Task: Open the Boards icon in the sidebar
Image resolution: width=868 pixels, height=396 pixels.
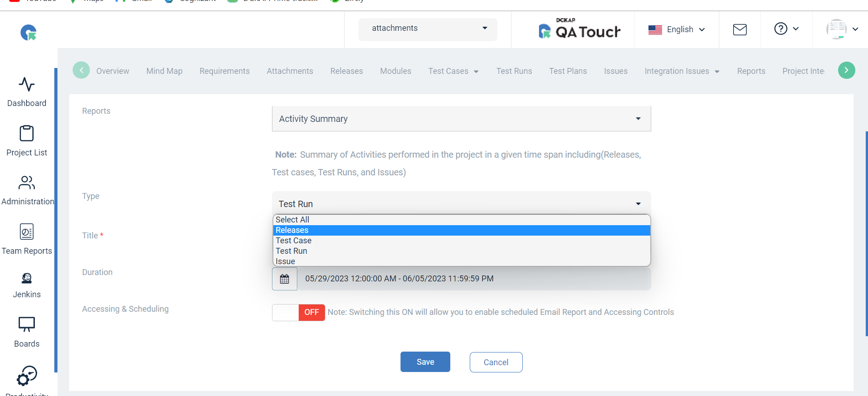Action: tap(27, 324)
